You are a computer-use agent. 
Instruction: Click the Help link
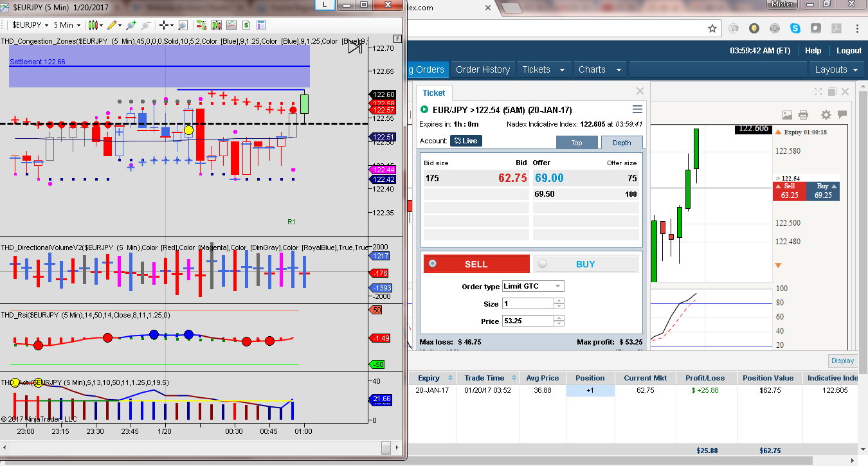click(x=813, y=50)
